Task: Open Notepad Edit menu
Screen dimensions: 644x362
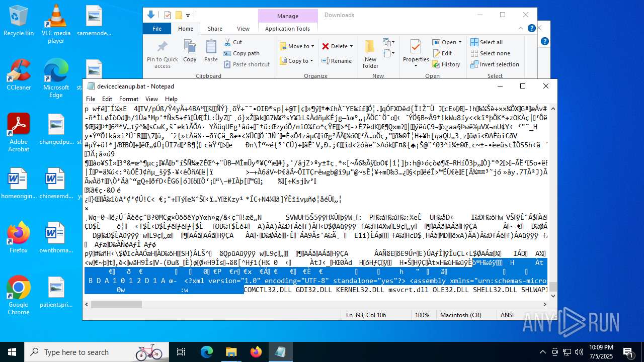Action: 107,99
